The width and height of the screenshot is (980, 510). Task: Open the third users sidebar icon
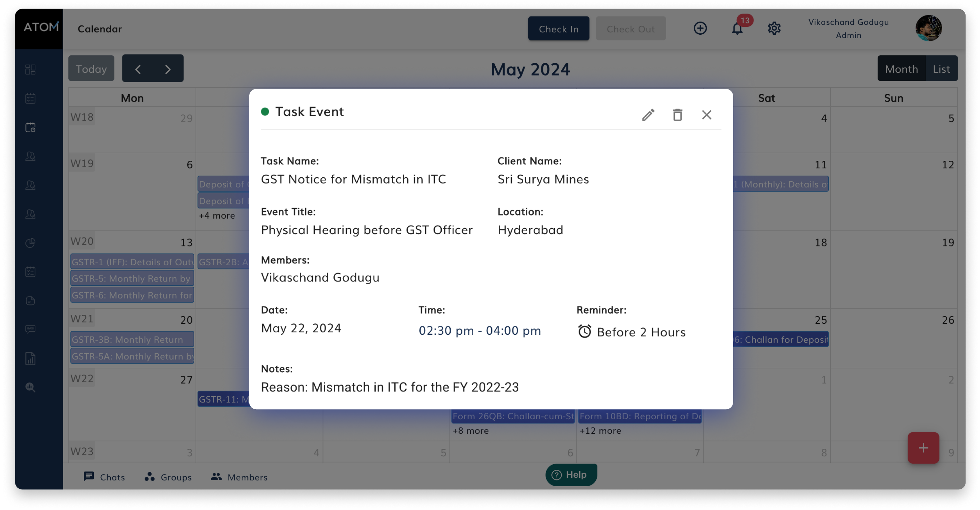[31, 214]
